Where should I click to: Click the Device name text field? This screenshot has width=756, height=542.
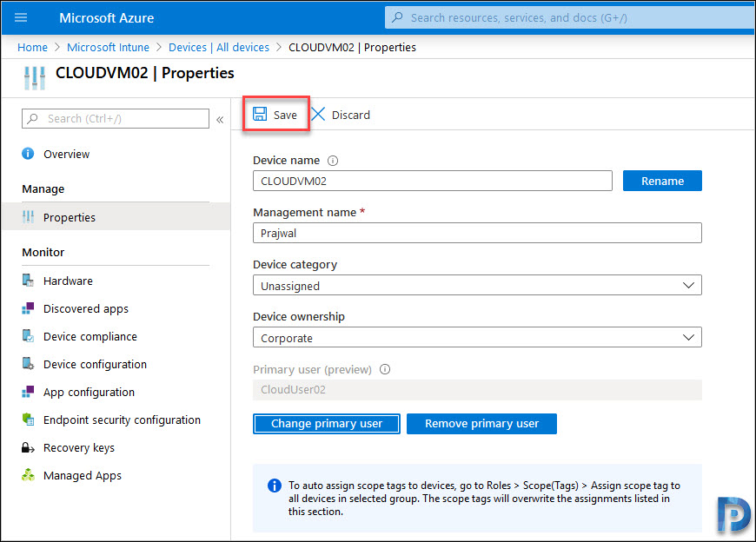pyautogui.click(x=433, y=181)
